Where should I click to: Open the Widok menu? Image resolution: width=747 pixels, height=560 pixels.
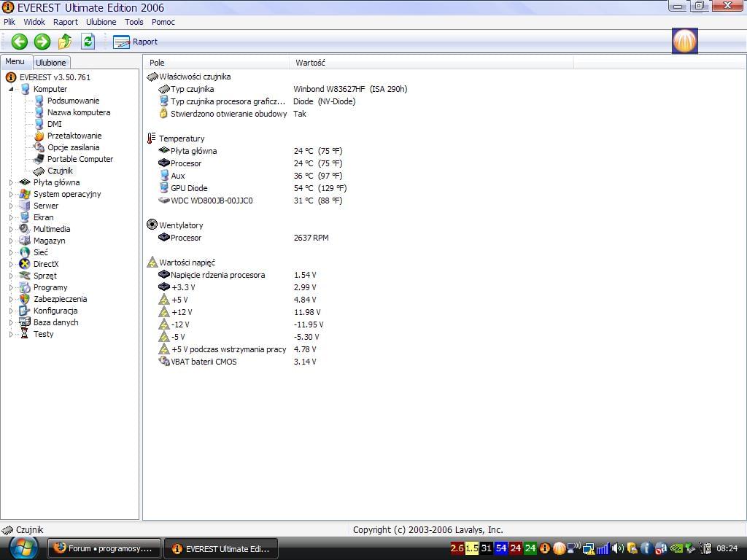pyautogui.click(x=34, y=22)
